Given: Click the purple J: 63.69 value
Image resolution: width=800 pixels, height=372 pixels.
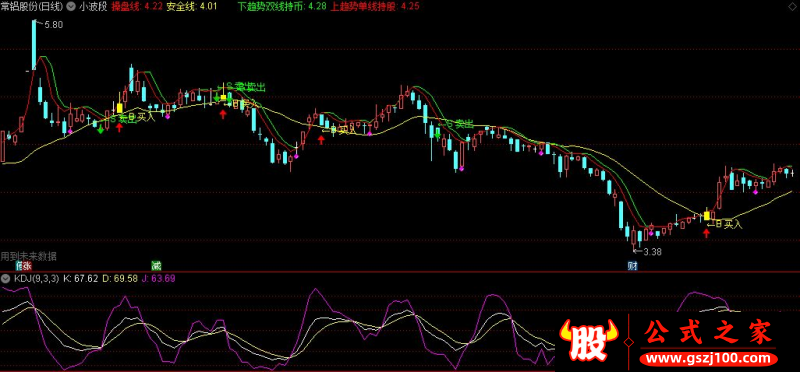Looking at the screenshot, I should (158, 279).
